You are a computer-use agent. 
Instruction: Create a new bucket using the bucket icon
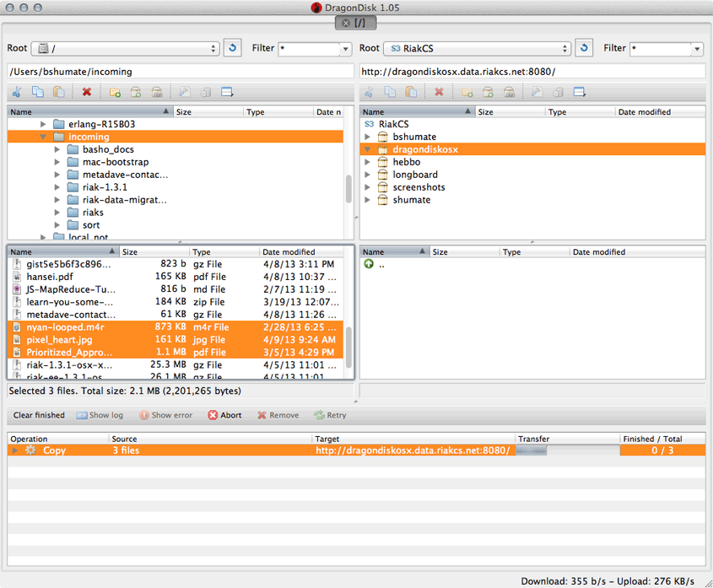point(489,92)
